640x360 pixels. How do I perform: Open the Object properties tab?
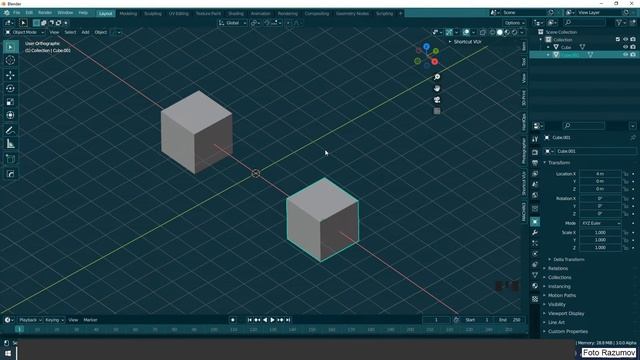(535, 222)
